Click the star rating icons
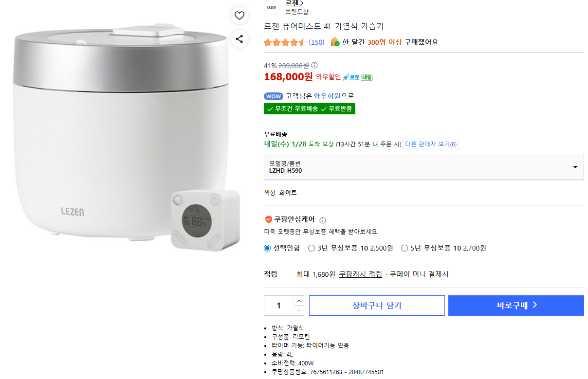Screen dimensions: 588x379 tap(284, 42)
